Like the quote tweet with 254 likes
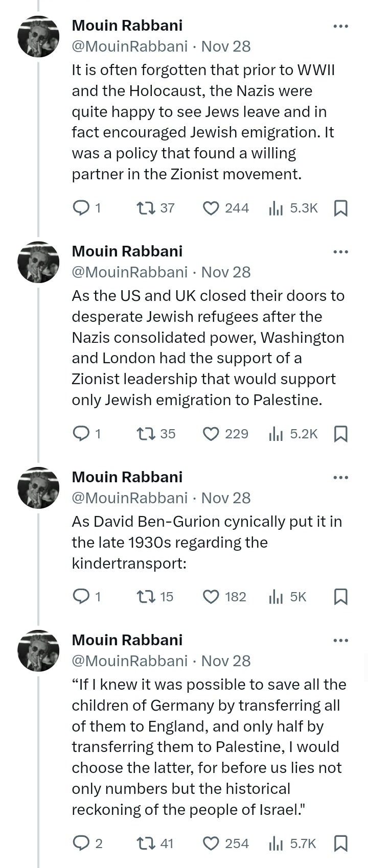This screenshot has height=868, width=368. click(211, 843)
